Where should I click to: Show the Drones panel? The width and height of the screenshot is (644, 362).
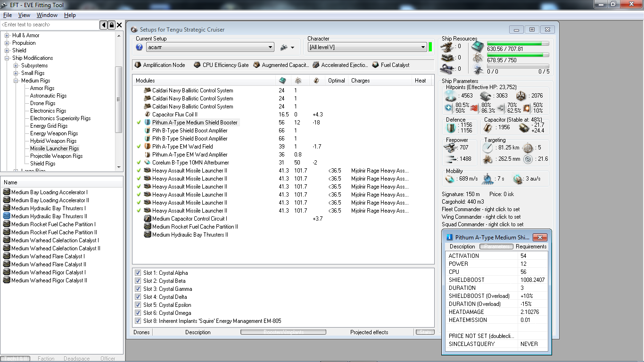[x=141, y=332]
